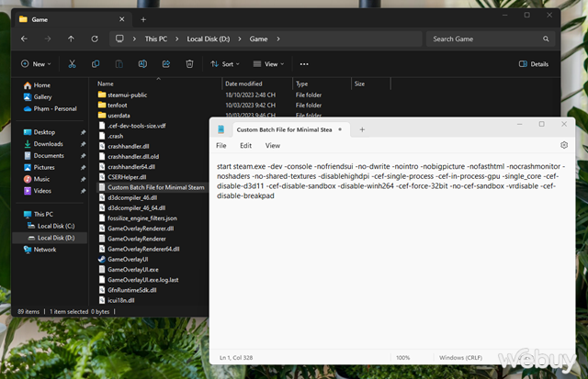Click the Notepad text editing area
588x379 pixels.
pyautogui.click(x=392, y=251)
